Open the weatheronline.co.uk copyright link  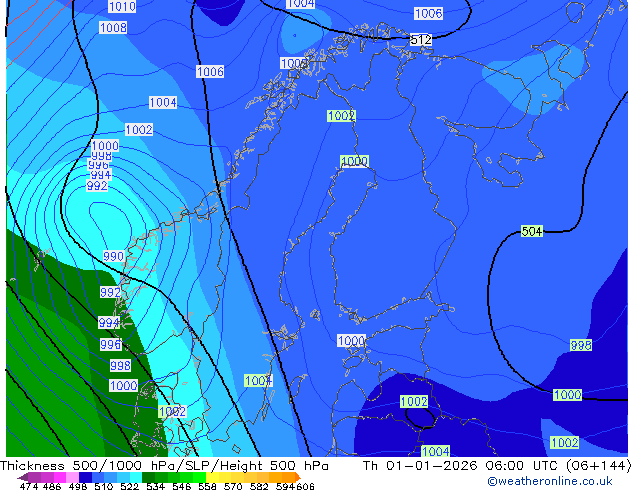550,481
